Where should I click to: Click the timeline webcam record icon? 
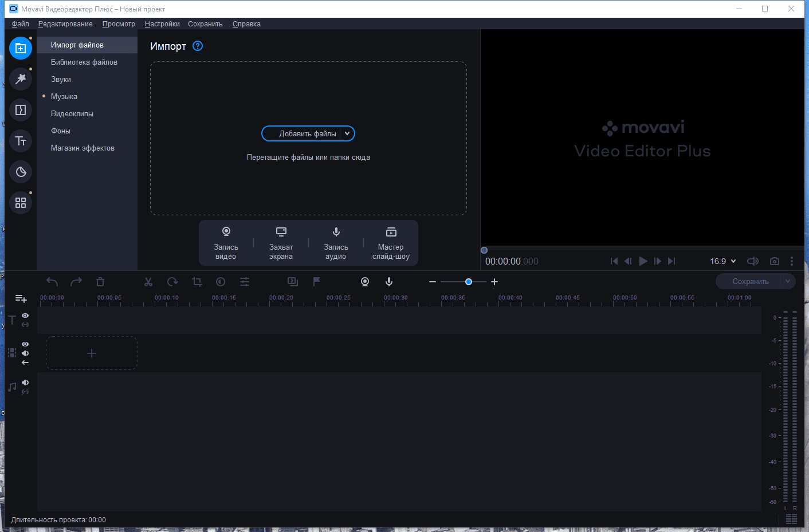point(365,282)
